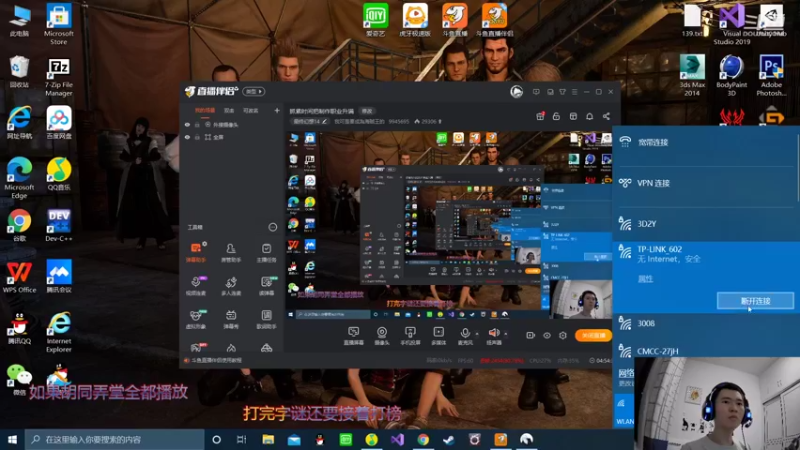The width and height of the screenshot is (800, 450).
Task: Click the unlock padlock icon in header
Action: coord(556,116)
